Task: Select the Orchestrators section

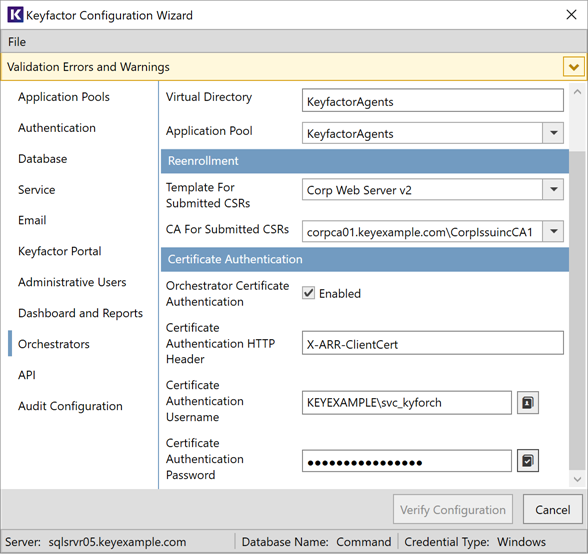Action: (54, 344)
